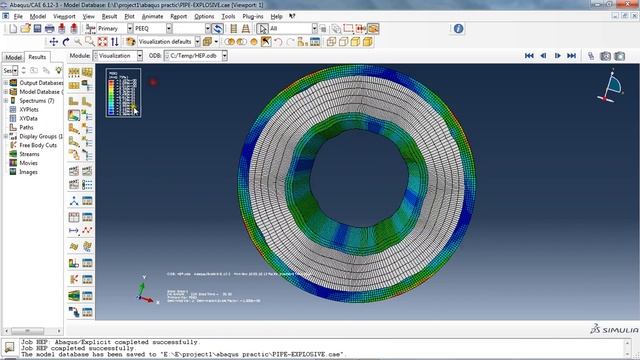Open the Animate menu
The height and width of the screenshot is (360, 640).
152,16
